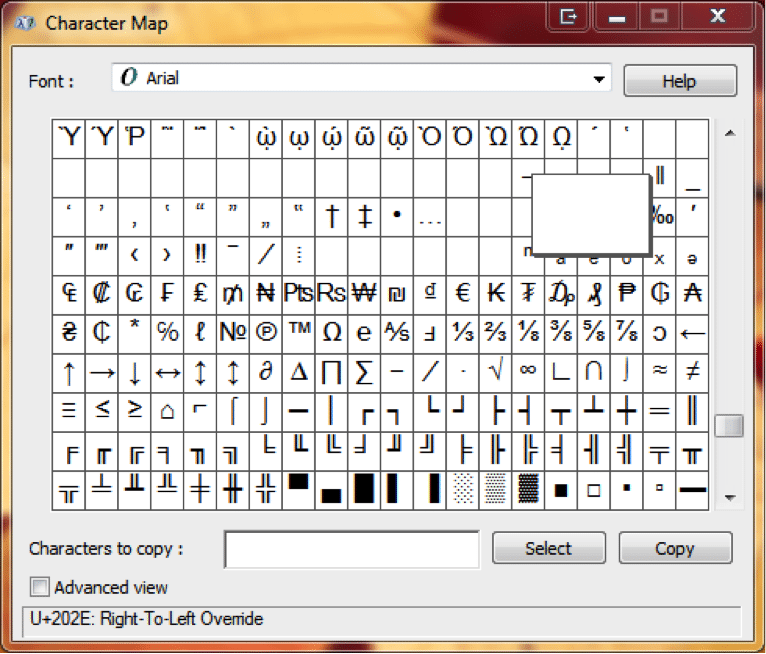766x654 pixels.
Task: Pick the Pound sterling symbol
Action: tap(200, 293)
